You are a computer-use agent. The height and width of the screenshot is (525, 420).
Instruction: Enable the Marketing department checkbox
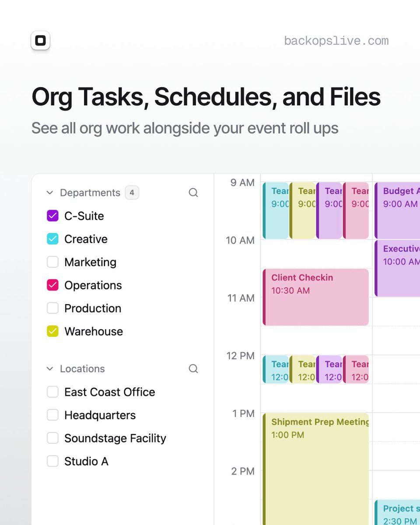pos(52,262)
